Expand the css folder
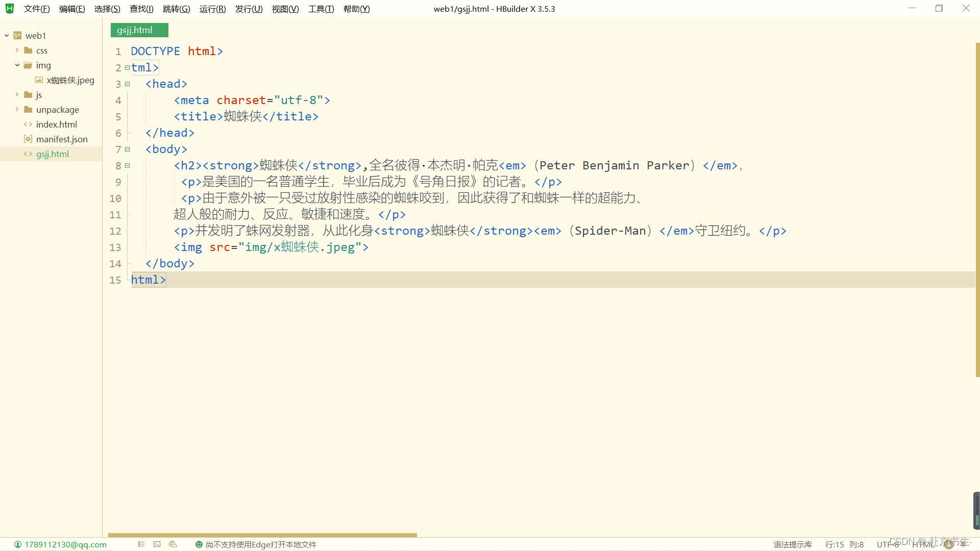The width and height of the screenshot is (980, 551). (x=17, y=50)
